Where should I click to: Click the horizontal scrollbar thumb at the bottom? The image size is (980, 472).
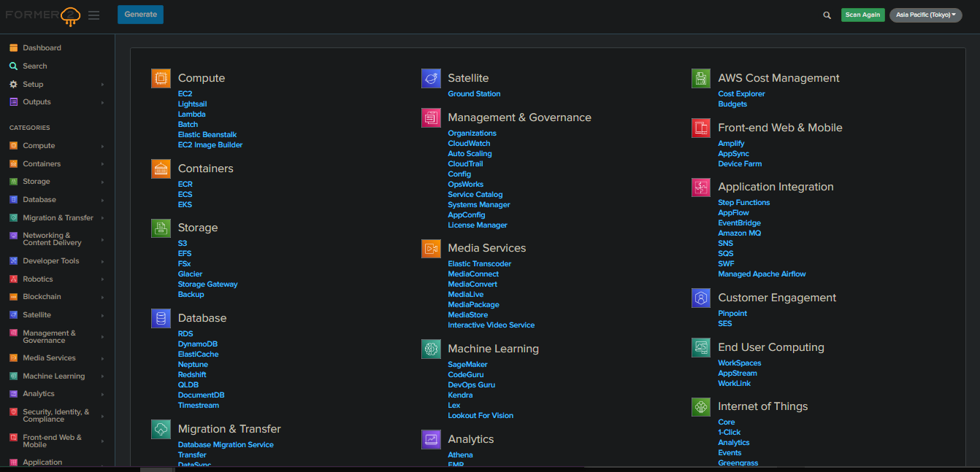[156, 469]
